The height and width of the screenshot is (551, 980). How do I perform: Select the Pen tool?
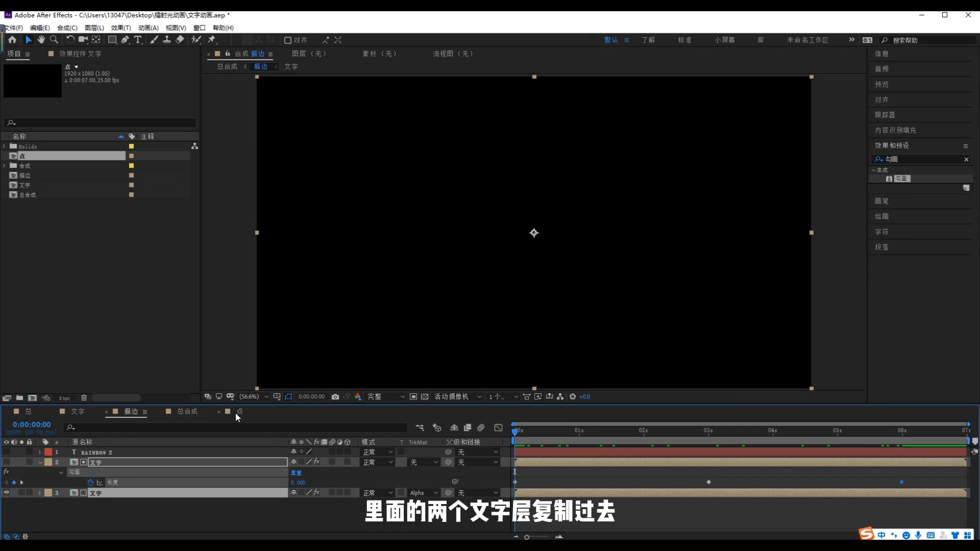125,40
